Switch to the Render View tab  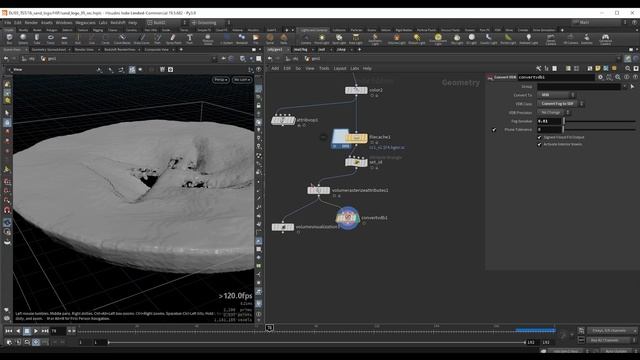coord(84,50)
